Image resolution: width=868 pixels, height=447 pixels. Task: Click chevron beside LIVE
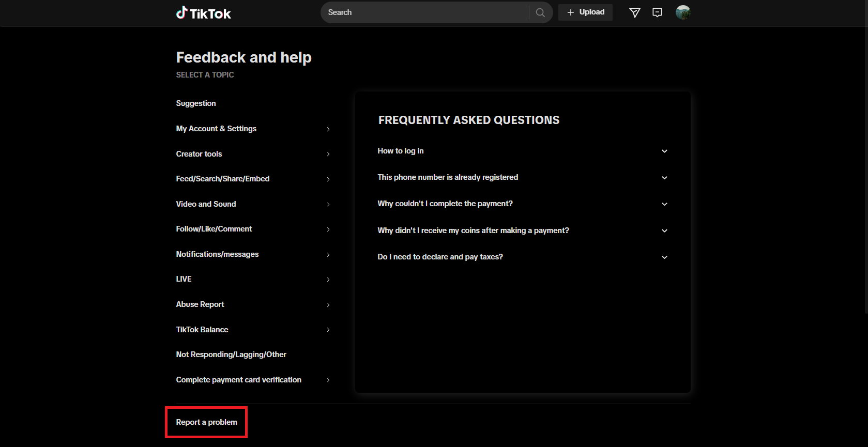click(328, 280)
